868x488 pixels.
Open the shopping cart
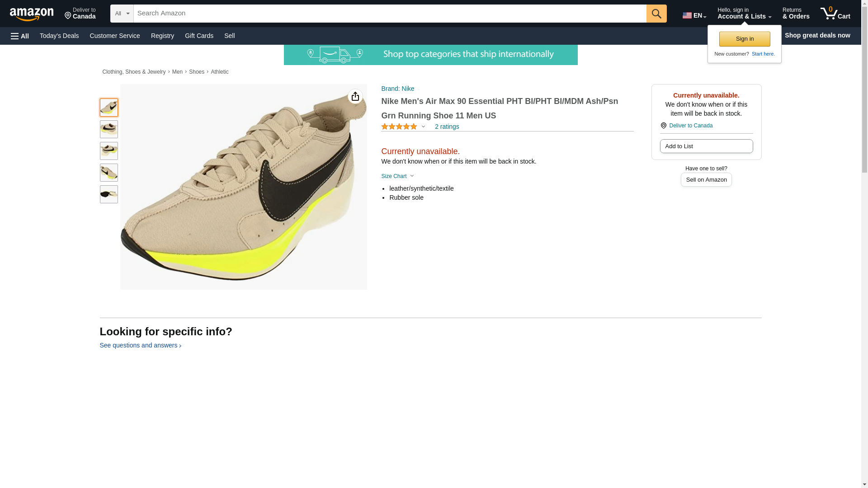point(835,14)
